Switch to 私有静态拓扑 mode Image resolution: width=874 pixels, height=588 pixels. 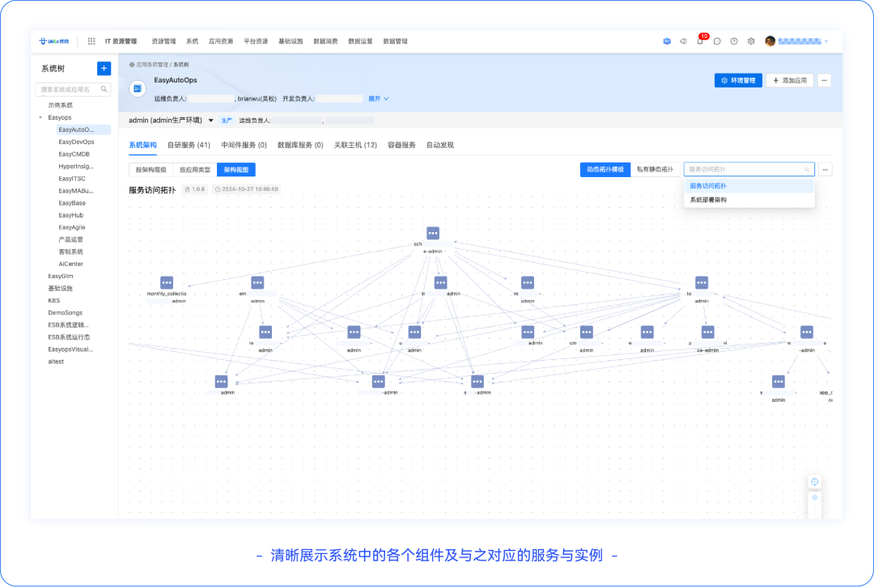(655, 169)
